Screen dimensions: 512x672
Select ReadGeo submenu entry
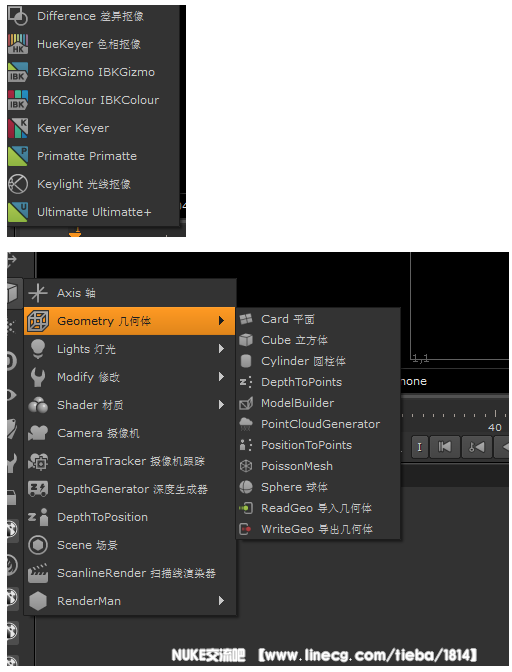click(x=318, y=508)
